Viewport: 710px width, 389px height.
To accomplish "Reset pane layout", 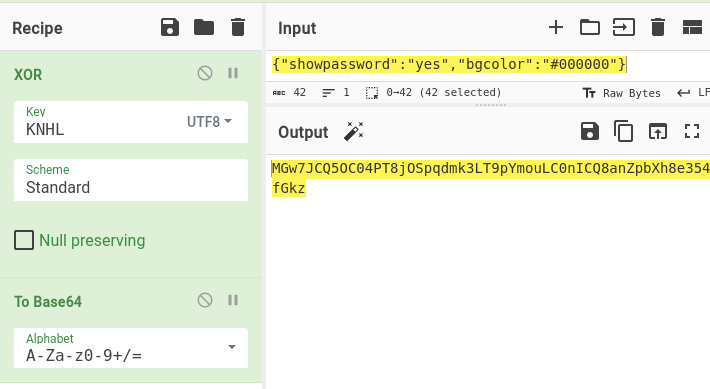I will pos(692,27).
